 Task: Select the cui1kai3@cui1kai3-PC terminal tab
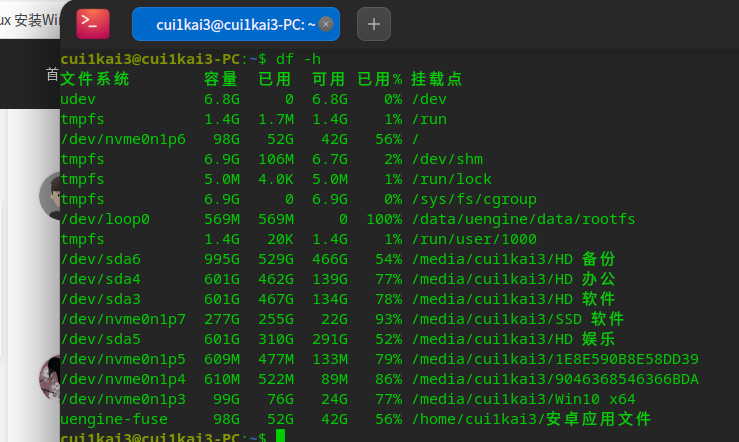(x=230, y=24)
